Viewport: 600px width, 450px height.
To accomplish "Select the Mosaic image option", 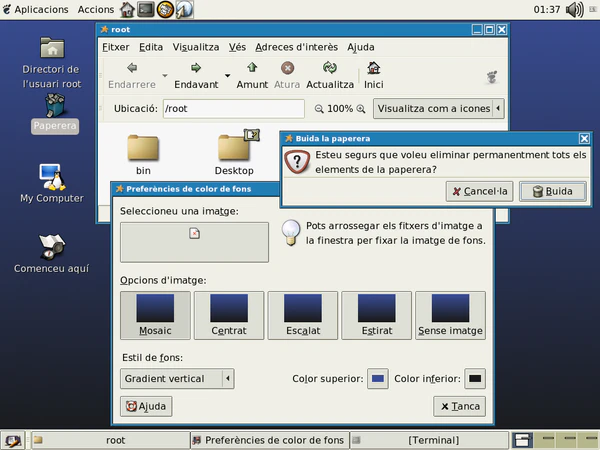I will click(x=154, y=315).
